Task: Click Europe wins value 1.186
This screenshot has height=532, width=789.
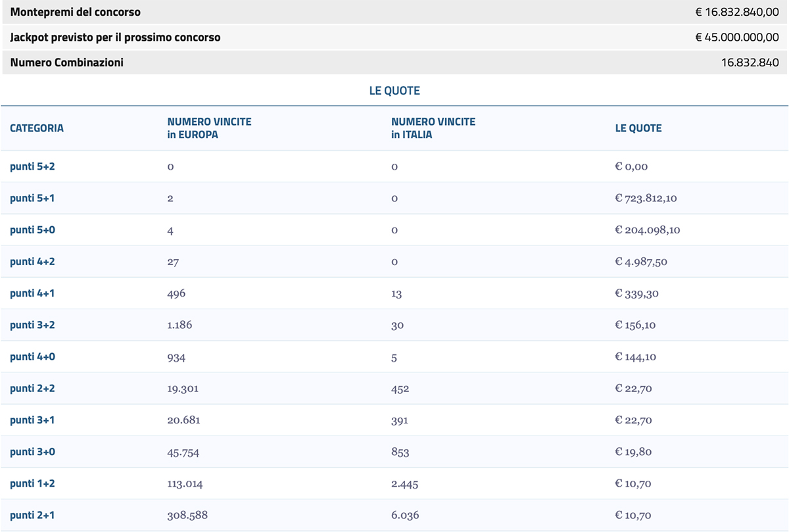Action: 180,325
